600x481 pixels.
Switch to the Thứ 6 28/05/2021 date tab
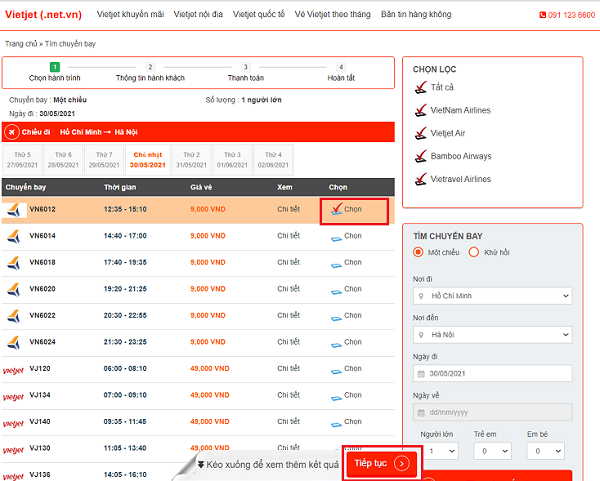[63, 160]
